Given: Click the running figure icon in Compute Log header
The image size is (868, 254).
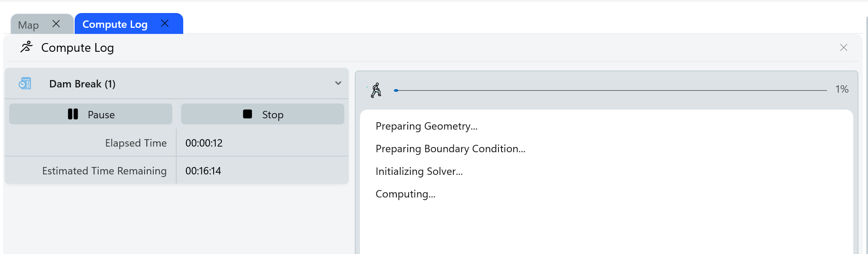Looking at the screenshot, I should point(26,47).
